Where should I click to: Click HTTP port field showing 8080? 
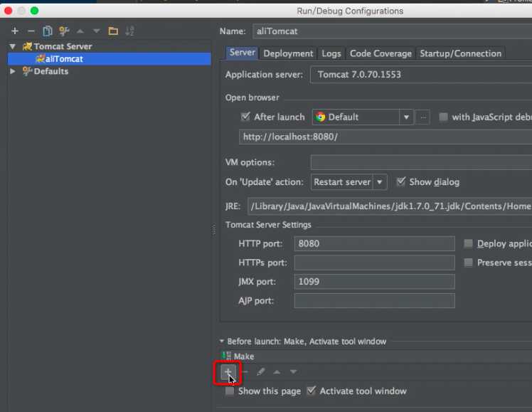coord(374,243)
